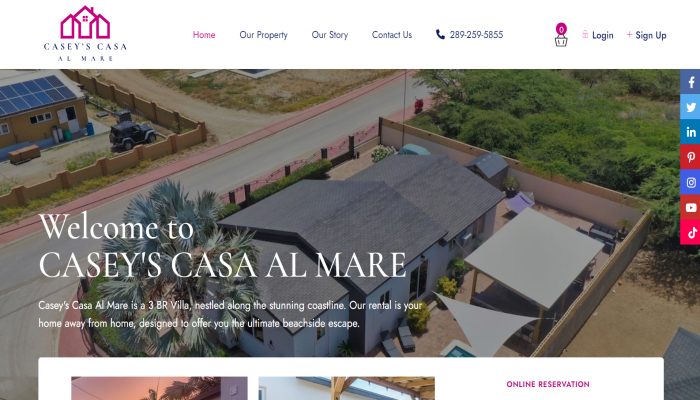The image size is (700, 400).
Task: Click the Casey's Casa Al Mare logo
Action: [85, 34]
